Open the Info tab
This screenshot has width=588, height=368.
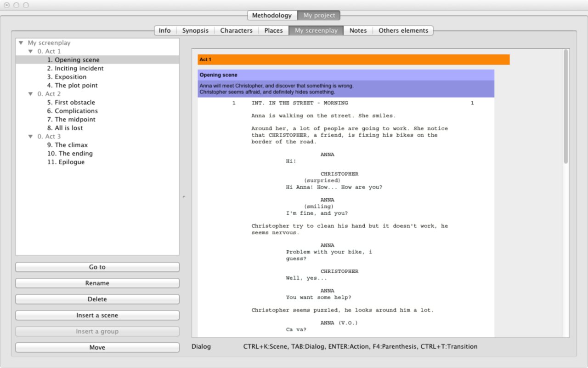[164, 30]
